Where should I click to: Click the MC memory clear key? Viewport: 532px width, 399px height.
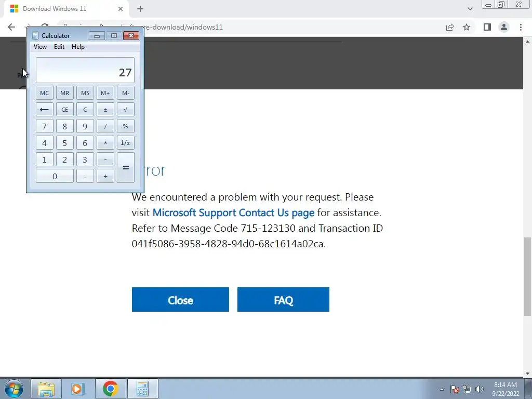point(45,93)
